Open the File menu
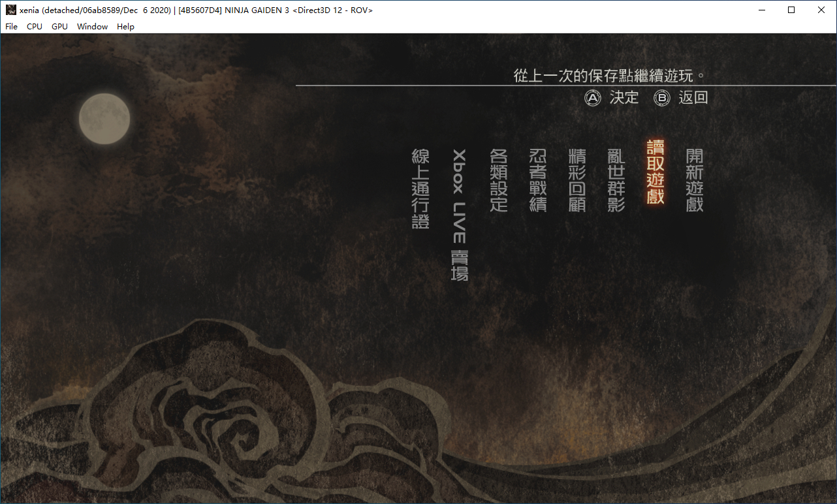 pyautogui.click(x=12, y=27)
